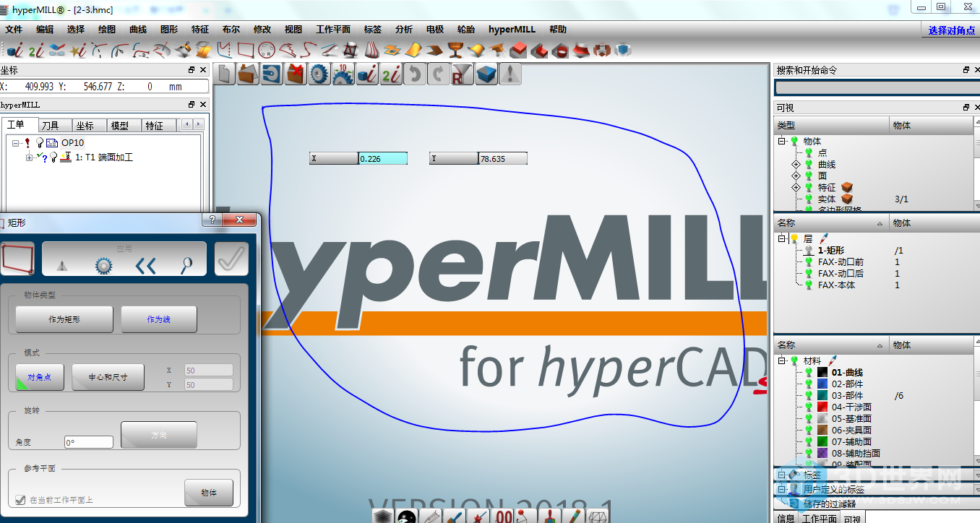980x523 pixels.
Task: Toggle visibility bulb for FAX-动口前 layer
Action: click(x=809, y=262)
